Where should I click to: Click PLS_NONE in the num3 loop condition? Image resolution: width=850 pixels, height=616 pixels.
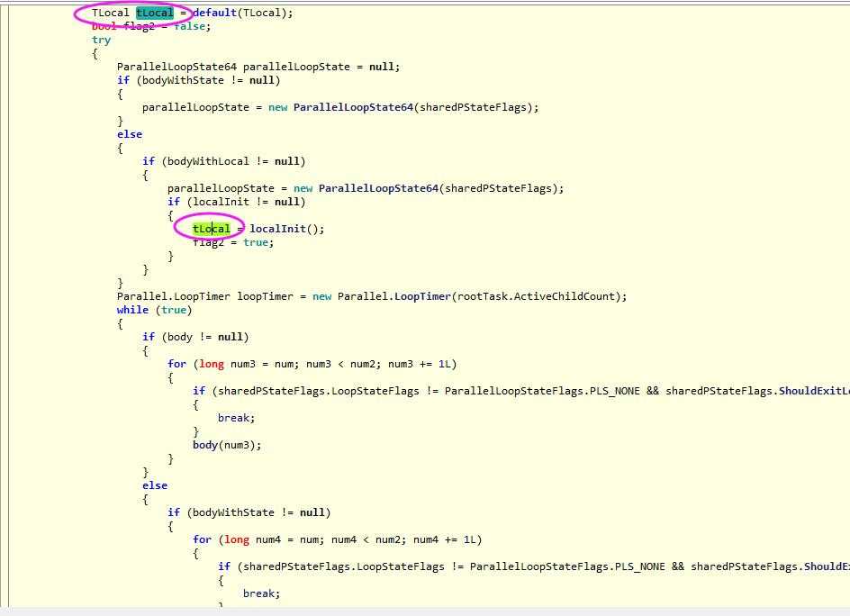pos(615,391)
